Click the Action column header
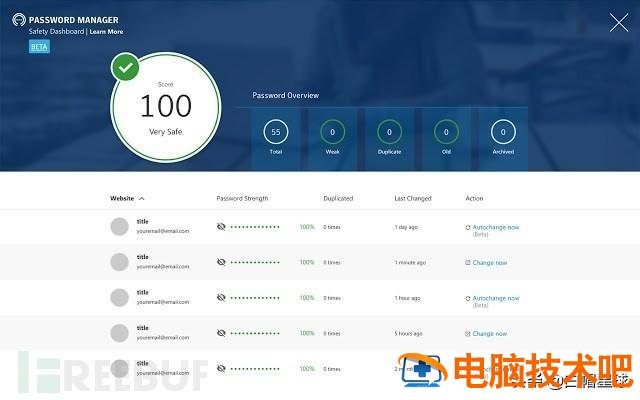 [x=474, y=198]
